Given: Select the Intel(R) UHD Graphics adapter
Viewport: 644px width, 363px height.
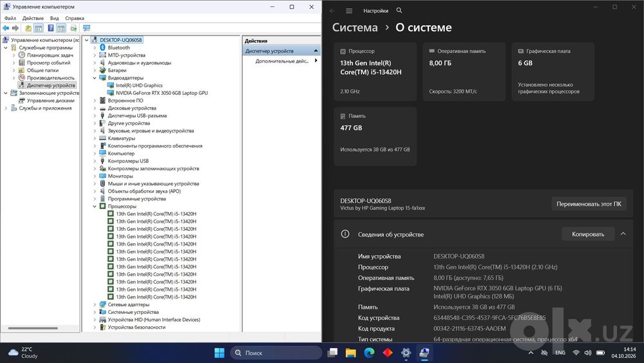Looking at the screenshot, I should [139, 86].
